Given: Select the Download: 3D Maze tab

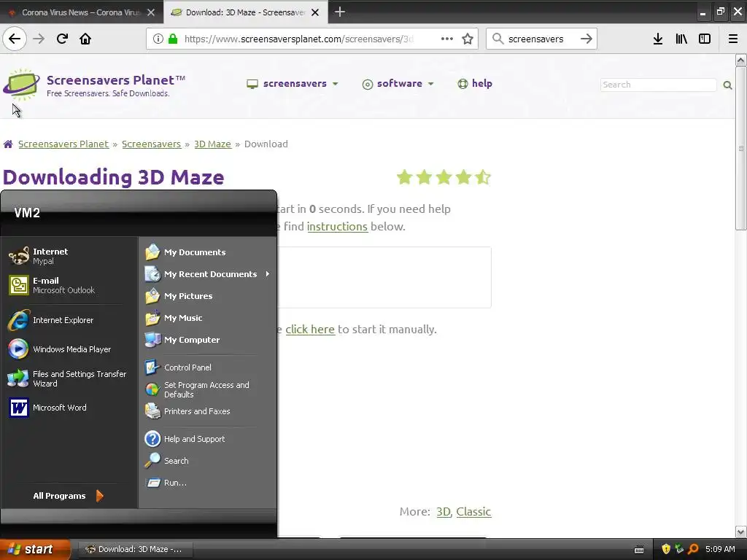Looking at the screenshot, I should [245, 12].
